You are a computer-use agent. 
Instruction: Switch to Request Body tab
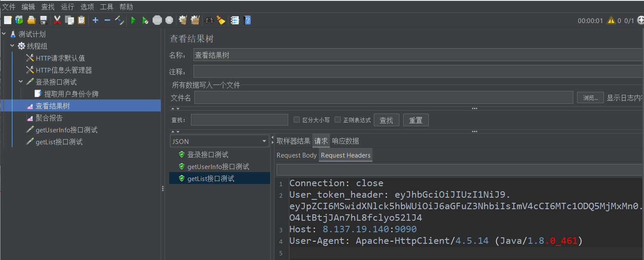point(297,155)
